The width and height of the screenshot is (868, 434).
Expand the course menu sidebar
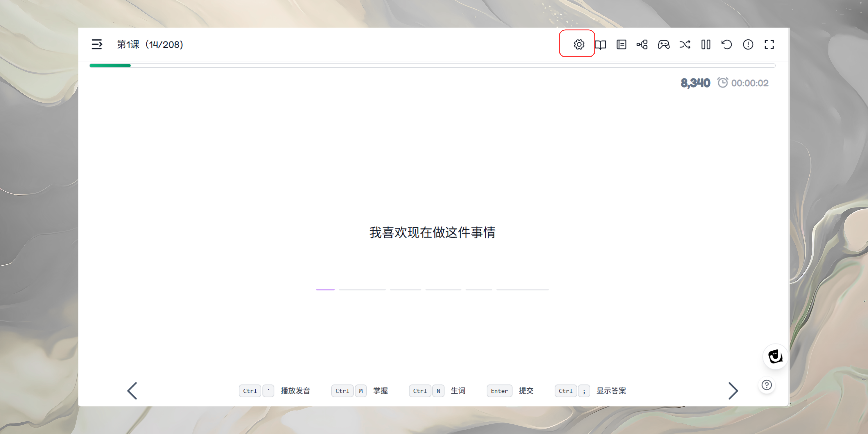click(97, 44)
